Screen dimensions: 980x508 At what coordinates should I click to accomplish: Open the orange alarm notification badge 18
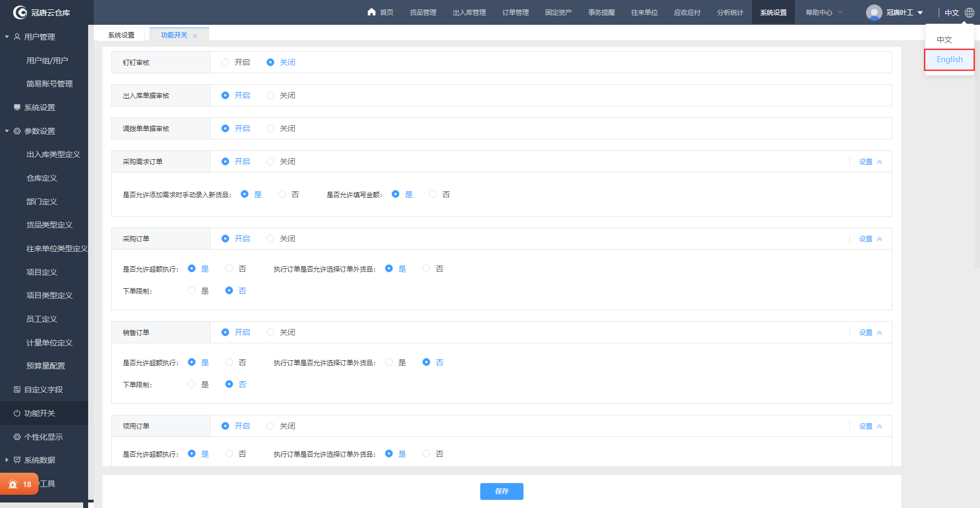tap(19, 484)
